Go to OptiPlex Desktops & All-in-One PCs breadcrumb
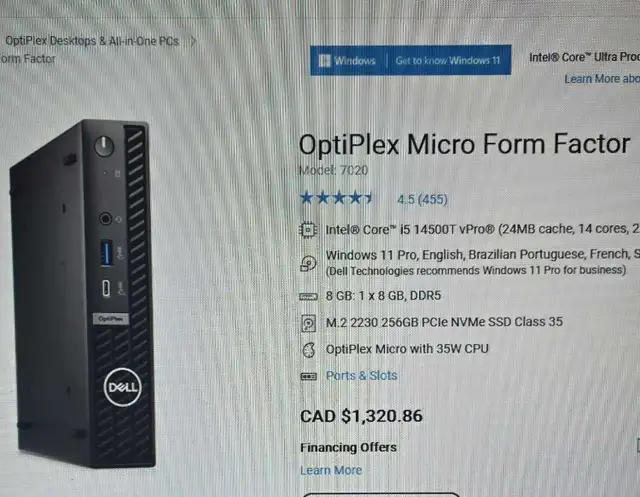The image size is (640, 497). point(92,41)
